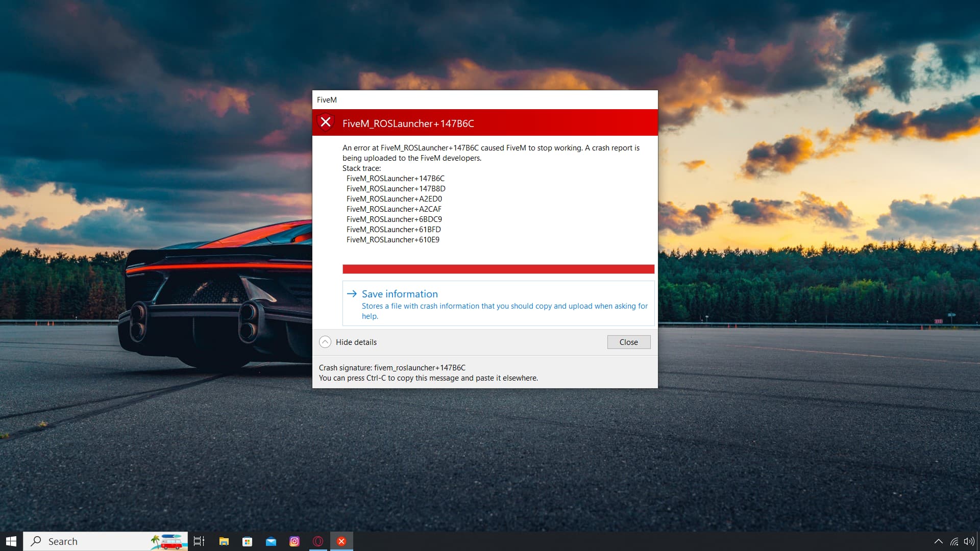Open the volume control in the system tray

point(969,541)
